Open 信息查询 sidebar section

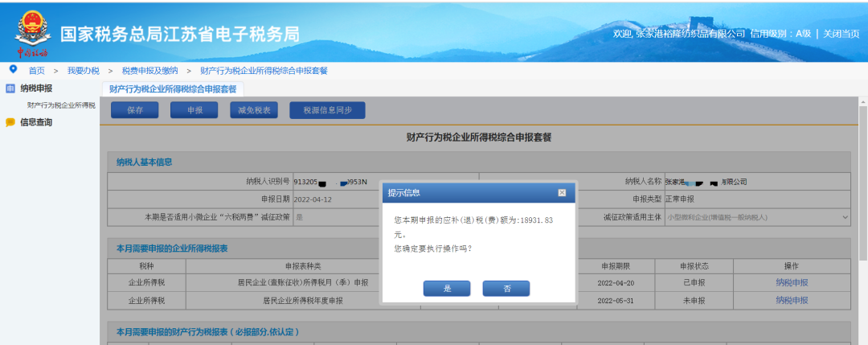coord(36,122)
